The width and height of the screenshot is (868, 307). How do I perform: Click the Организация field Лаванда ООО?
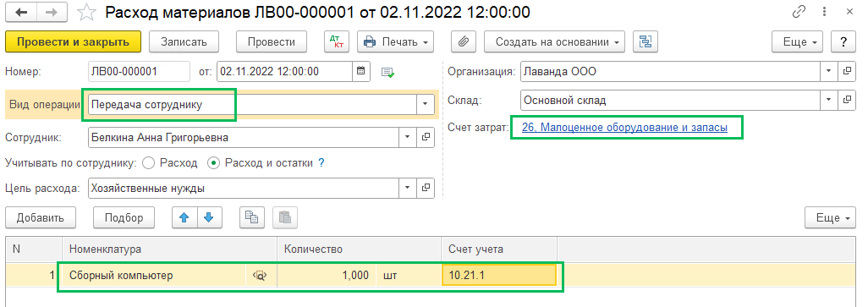pyautogui.click(x=670, y=71)
